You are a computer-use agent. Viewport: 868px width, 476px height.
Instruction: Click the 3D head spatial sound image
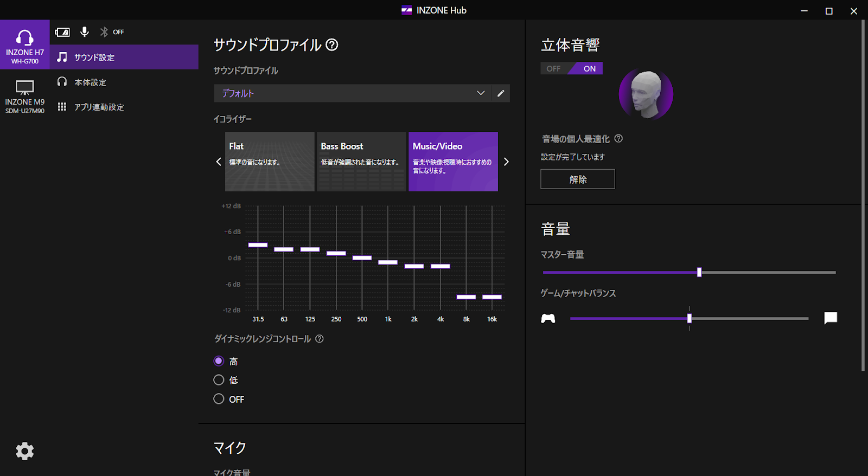click(x=646, y=94)
